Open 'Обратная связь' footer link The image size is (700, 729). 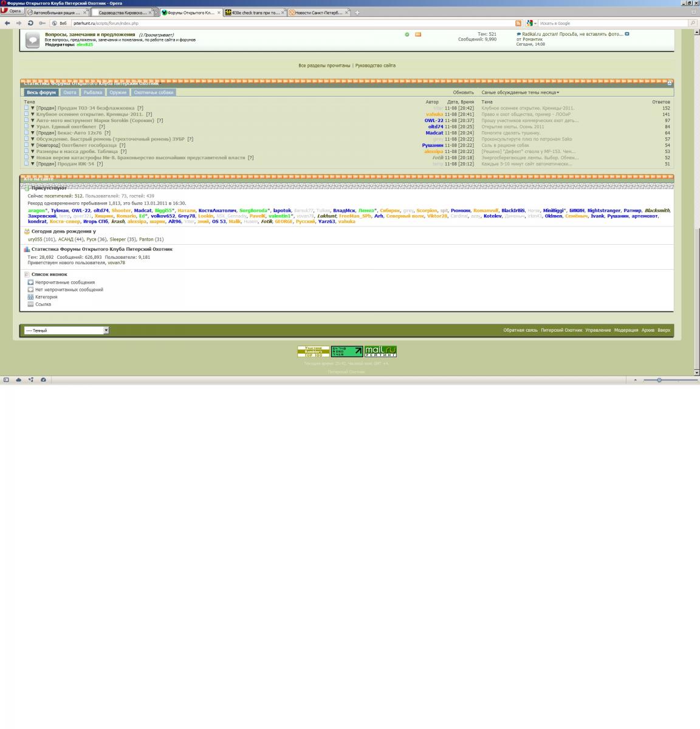(520, 330)
